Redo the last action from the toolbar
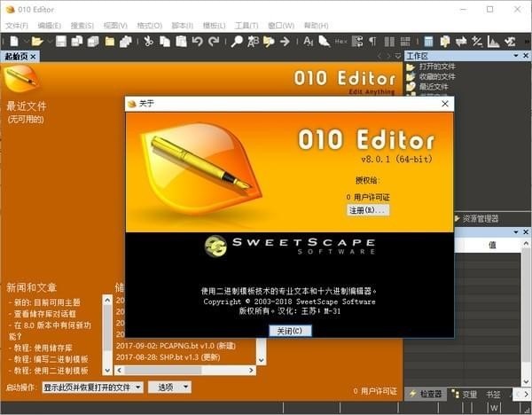This screenshot has width=532, height=415. coord(214,42)
